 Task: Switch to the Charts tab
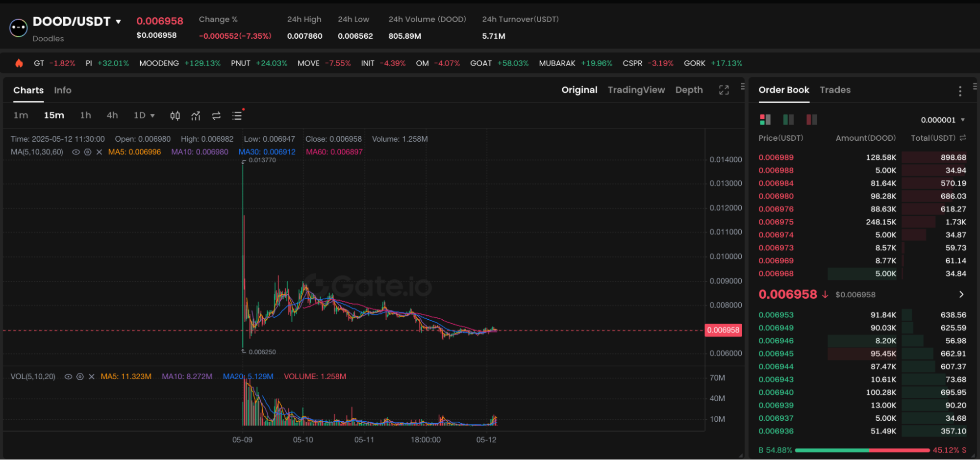coord(28,90)
